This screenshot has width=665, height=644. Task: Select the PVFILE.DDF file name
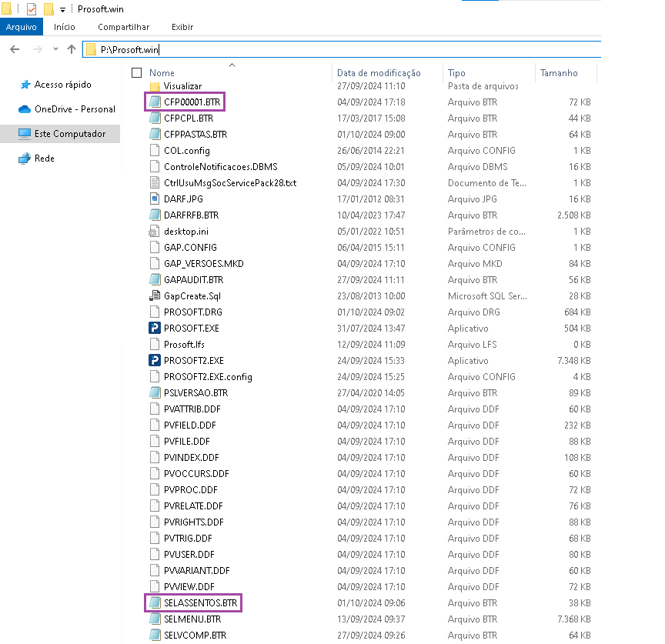[x=186, y=441]
